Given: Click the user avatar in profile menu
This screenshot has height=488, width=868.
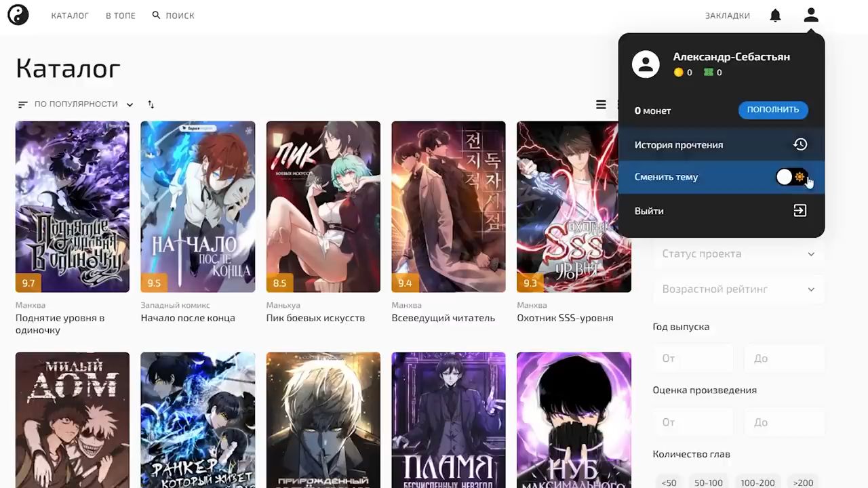Looking at the screenshot, I should tap(646, 64).
